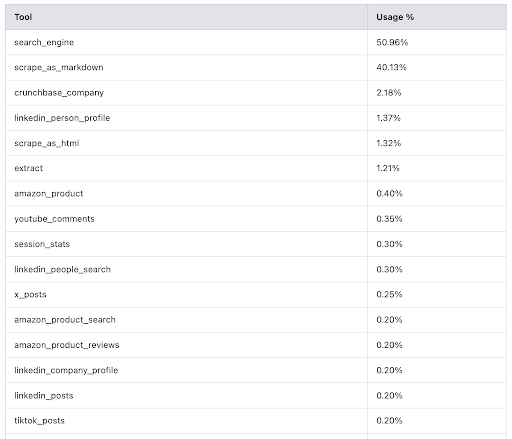Image resolution: width=512 pixels, height=439 pixels.
Task: Select the x_posts tool cell
Action: coord(186,295)
